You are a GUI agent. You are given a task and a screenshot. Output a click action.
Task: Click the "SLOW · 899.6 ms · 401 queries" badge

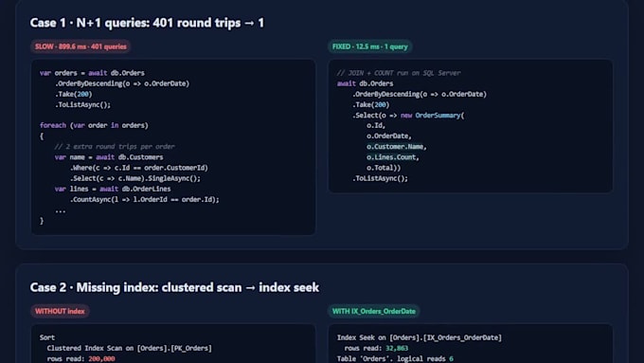point(80,46)
